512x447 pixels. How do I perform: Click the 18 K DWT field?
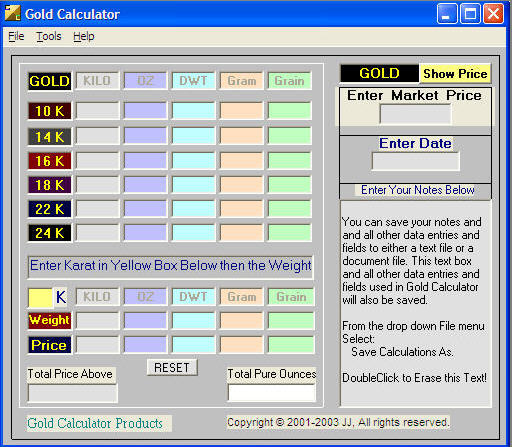193,185
